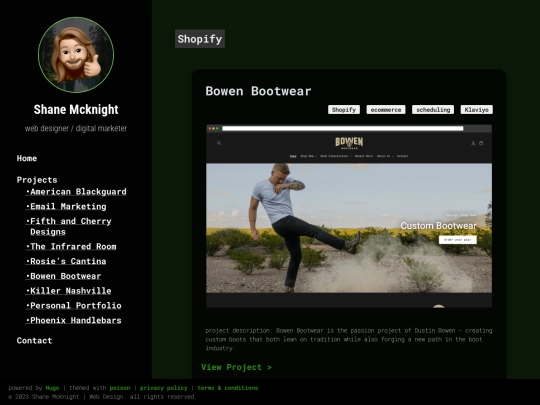The width and height of the screenshot is (540, 405).
Task: Click the Shopify tag on the card
Action: (344, 110)
